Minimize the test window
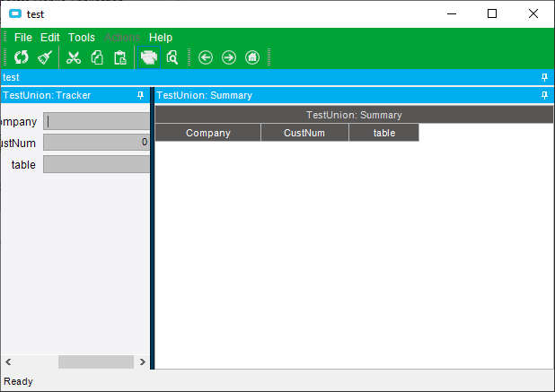 452,13
